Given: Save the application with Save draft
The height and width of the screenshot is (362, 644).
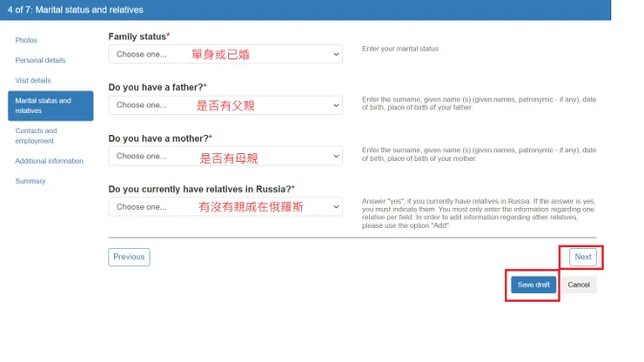Looking at the screenshot, I should coord(533,285).
